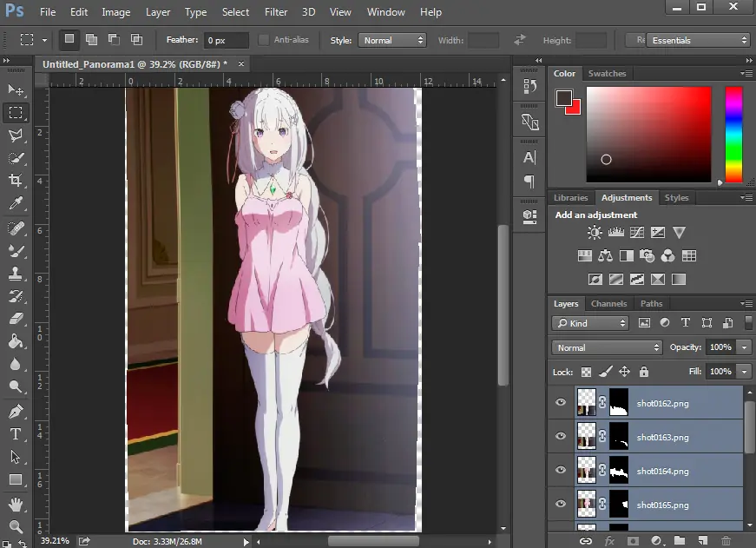Open the Fill slider dropdown arrow
Screen dimensions: 756x548
745,372
